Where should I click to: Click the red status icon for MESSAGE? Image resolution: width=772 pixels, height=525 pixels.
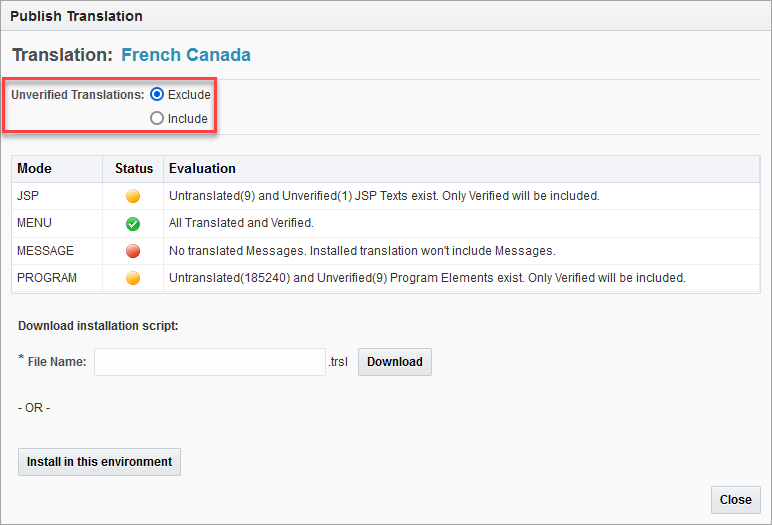point(133,251)
